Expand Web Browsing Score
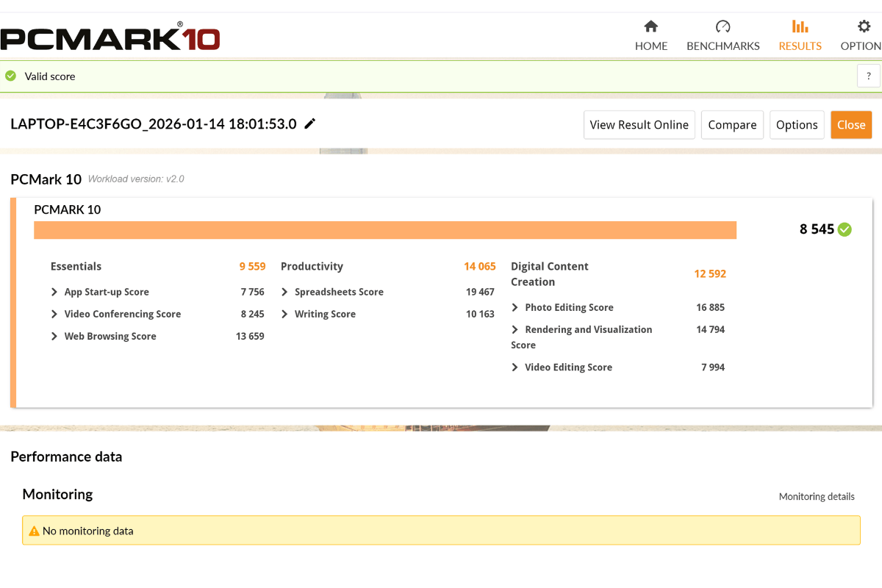Screen dimensions: 882x588 [x=54, y=336]
